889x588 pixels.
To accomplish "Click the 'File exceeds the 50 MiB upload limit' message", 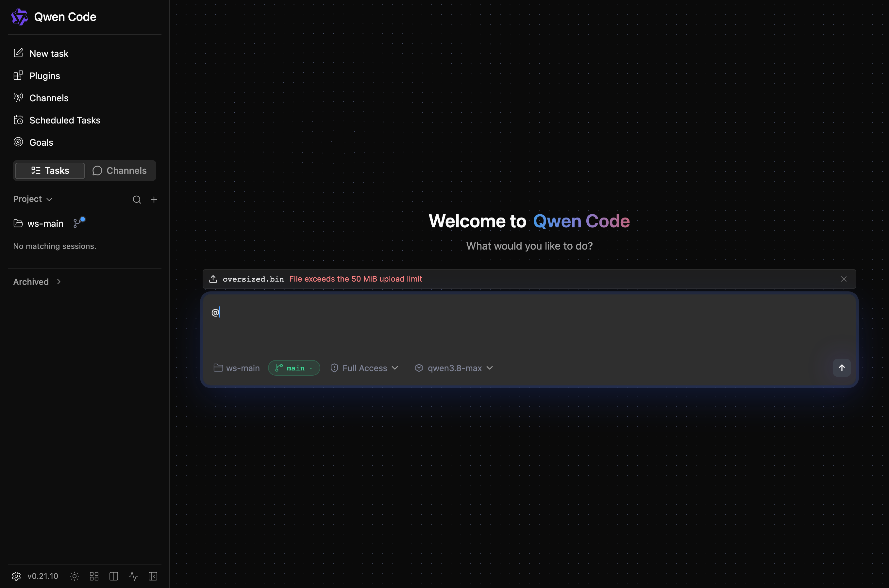I will [x=356, y=279].
